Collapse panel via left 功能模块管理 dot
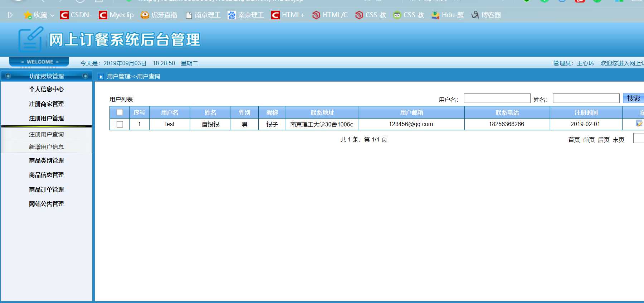Image resolution: width=644 pixels, height=303 pixels. click(8, 76)
